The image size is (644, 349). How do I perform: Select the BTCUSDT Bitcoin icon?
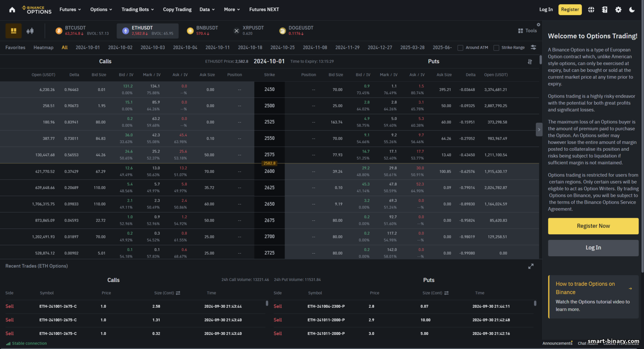point(59,31)
